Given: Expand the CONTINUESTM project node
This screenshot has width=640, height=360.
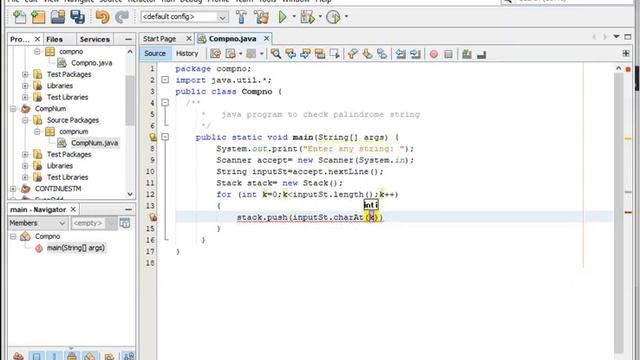Looking at the screenshot, I should (x=13, y=189).
